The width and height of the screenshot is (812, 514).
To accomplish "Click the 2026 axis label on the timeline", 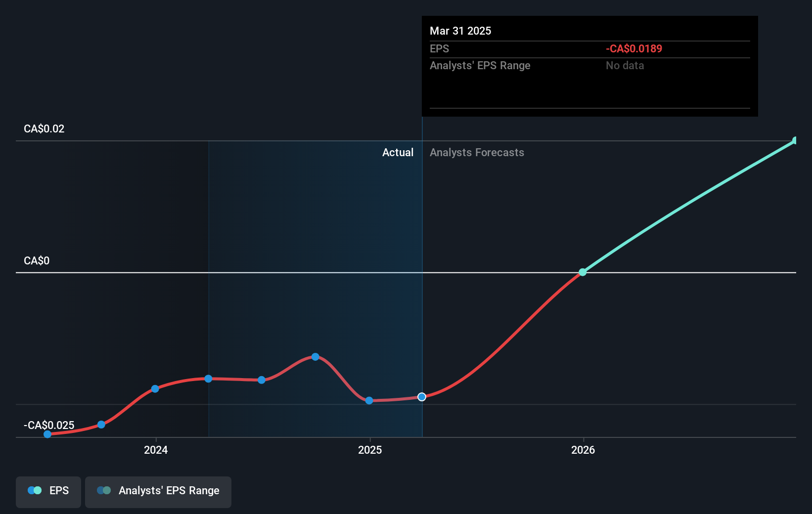I will pos(583,450).
